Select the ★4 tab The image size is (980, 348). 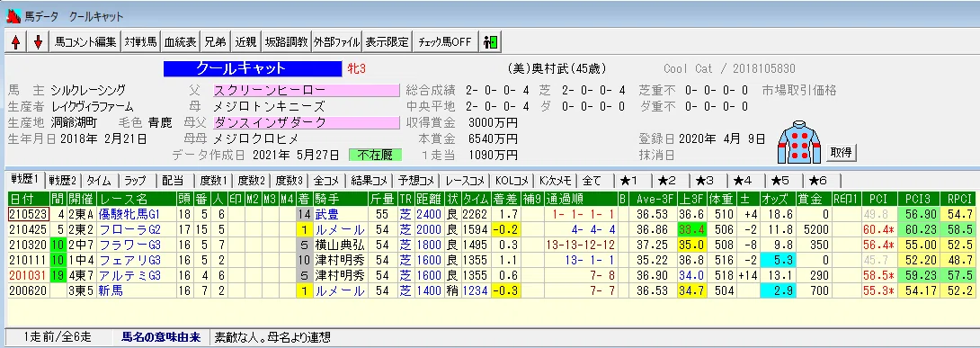[x=744, y=181]
